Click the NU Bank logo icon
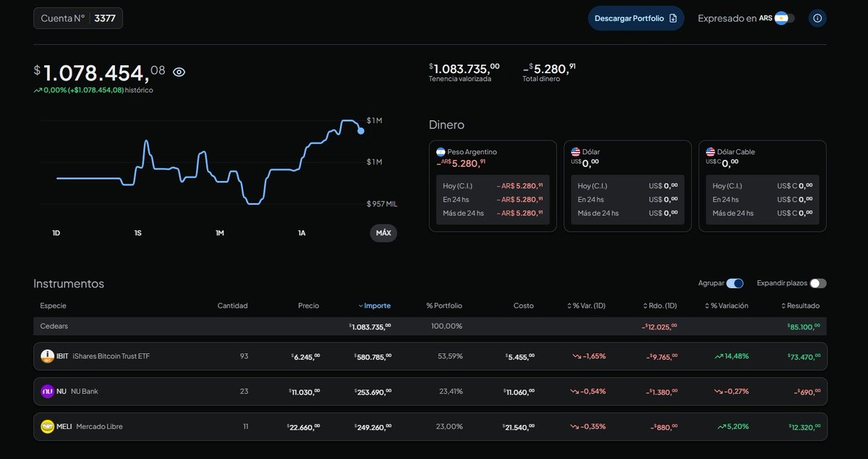 pos(48,391)
